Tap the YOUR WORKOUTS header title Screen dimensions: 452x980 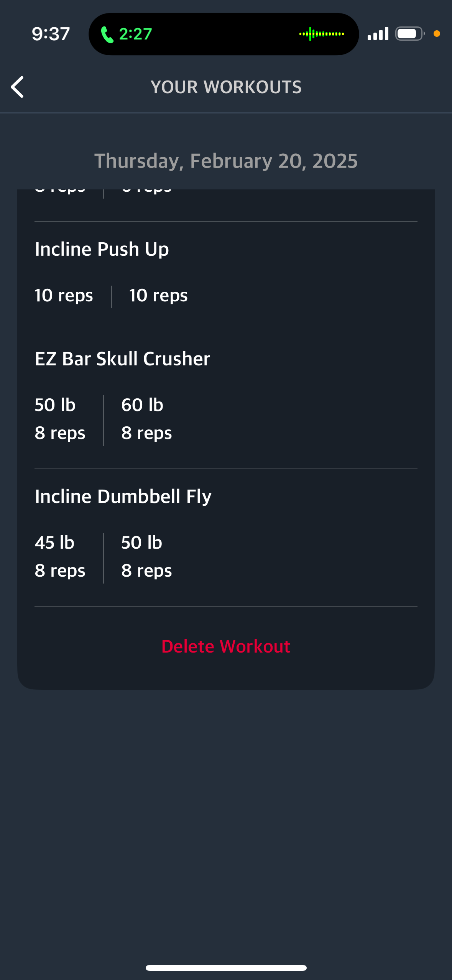226,87
